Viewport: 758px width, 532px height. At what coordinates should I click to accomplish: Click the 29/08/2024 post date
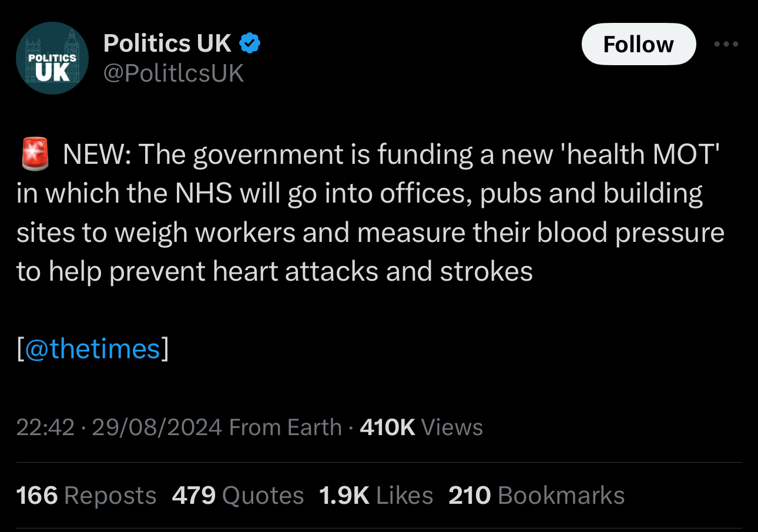157,427
